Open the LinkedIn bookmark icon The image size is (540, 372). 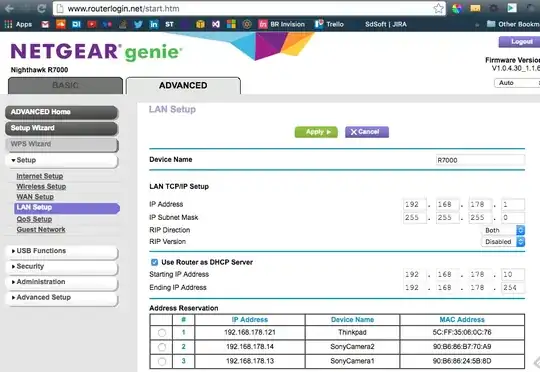tap(154, 24)
